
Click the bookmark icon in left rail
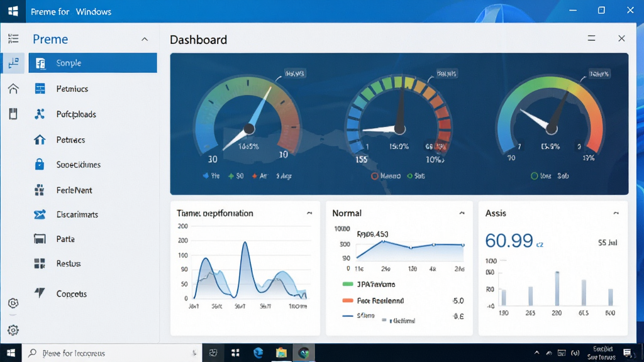tap(13, 114)
